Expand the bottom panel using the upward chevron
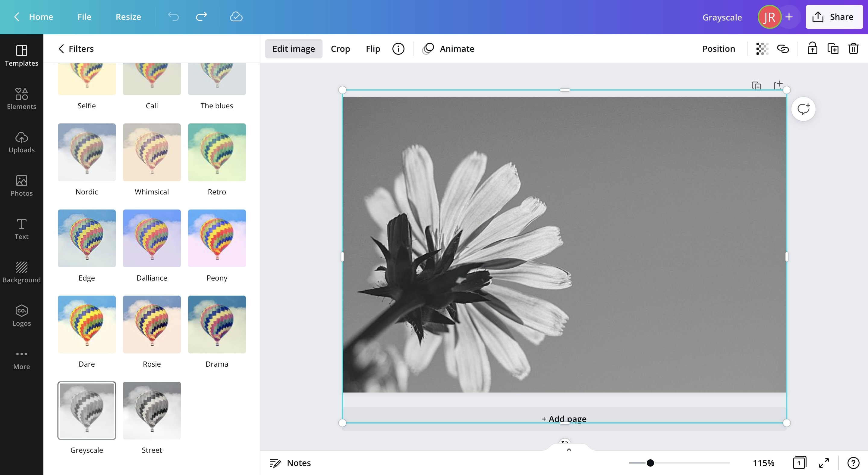This screenshot has height=475, width=868. point(568,449)
